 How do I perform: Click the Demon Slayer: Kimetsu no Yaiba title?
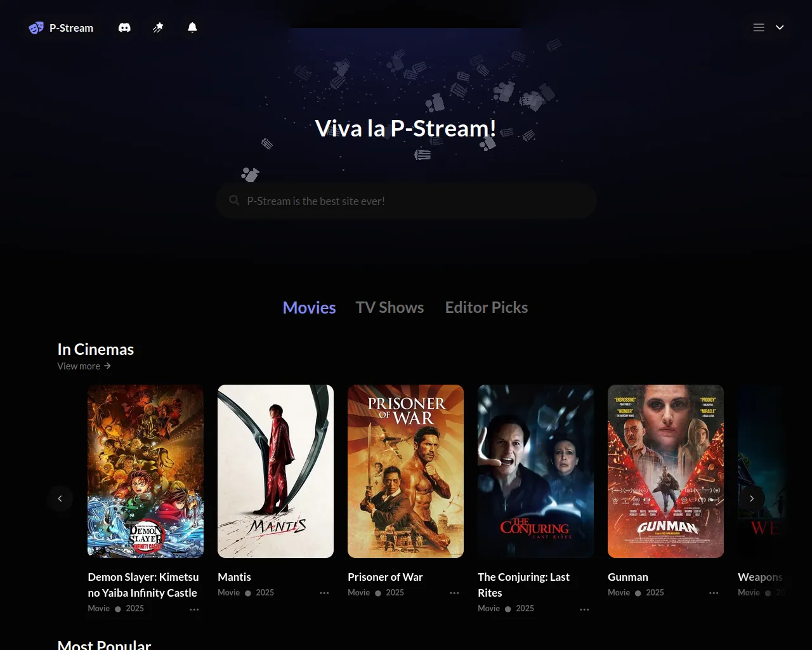tap(143, 585)
